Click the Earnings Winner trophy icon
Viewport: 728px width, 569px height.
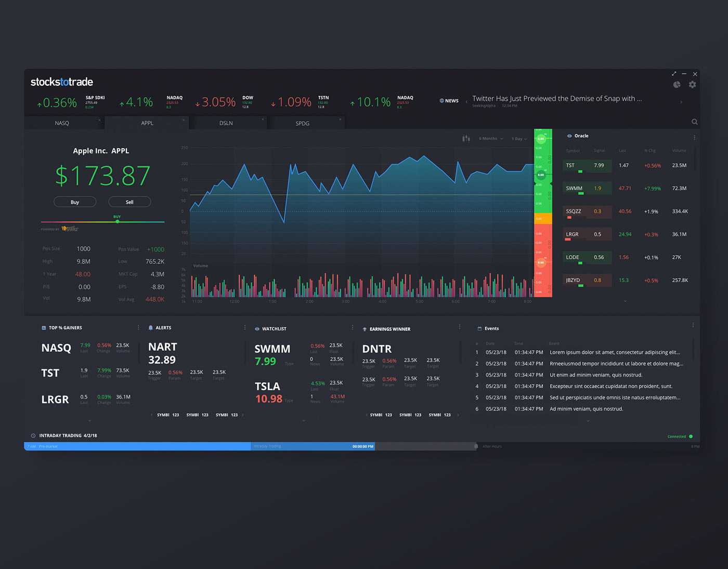coord(365,329)
